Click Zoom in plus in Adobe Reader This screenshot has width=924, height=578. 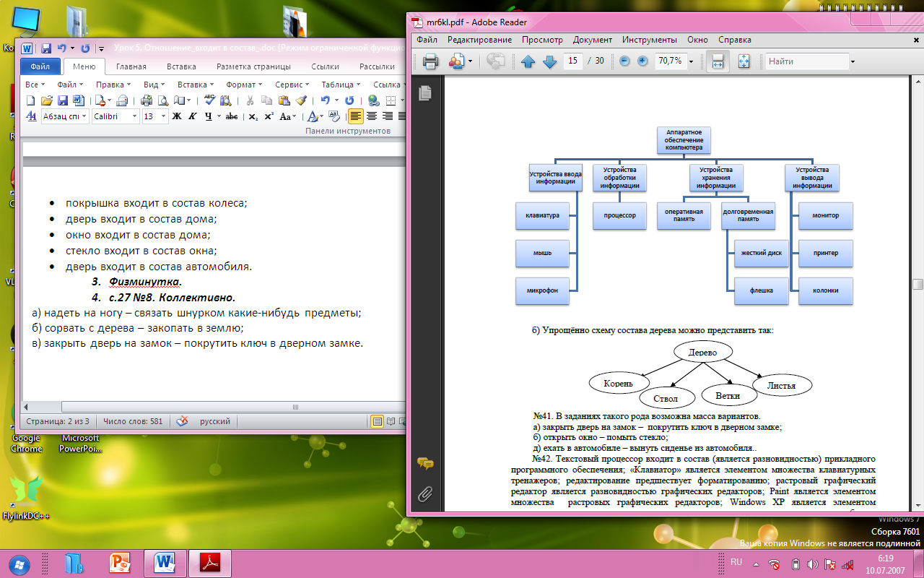(x=642, y=61)
